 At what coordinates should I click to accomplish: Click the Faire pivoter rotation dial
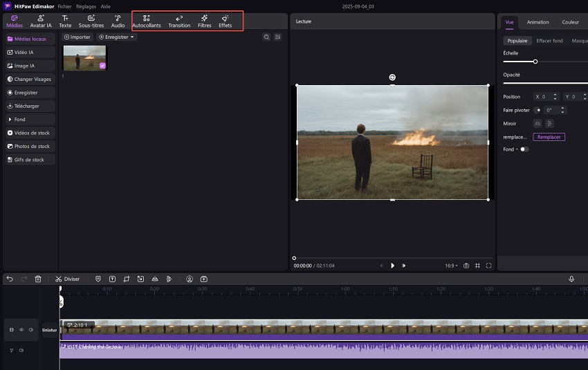[x=538, y=110]
